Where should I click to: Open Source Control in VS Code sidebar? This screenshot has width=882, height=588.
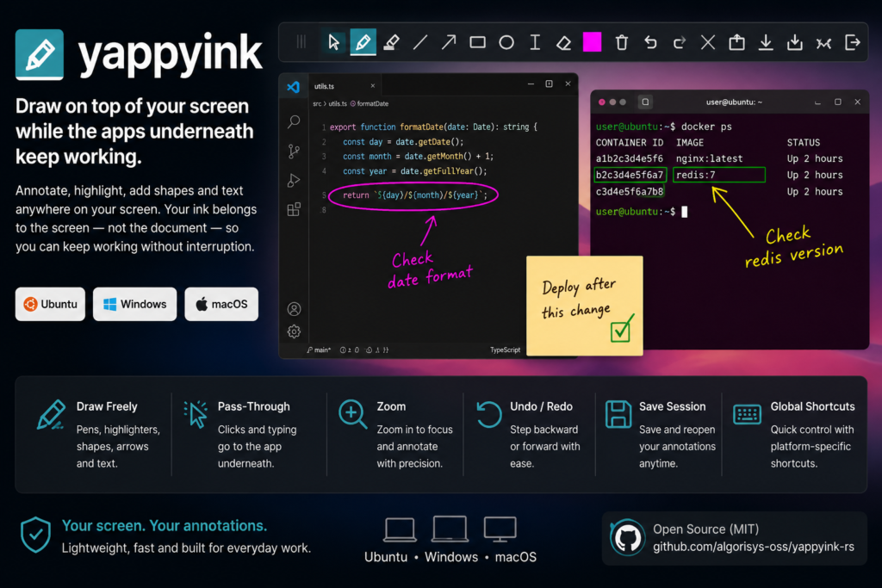294,151
